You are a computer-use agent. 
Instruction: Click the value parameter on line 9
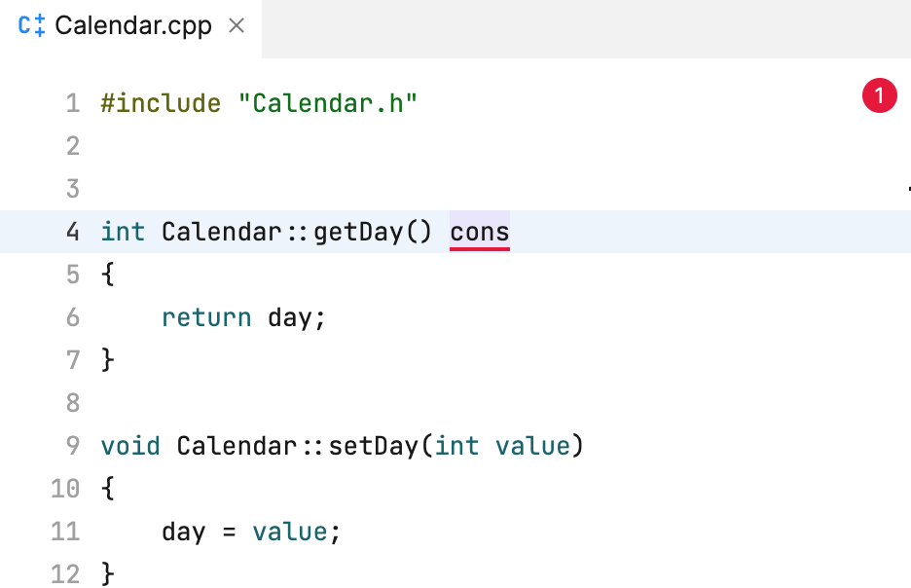click(531, 445)
